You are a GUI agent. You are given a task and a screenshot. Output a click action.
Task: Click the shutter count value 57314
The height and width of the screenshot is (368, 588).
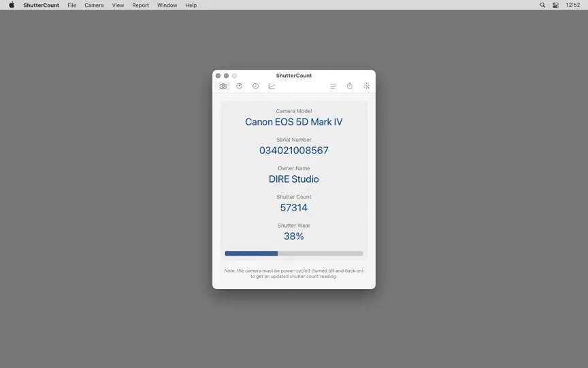(x=293, y=208)
